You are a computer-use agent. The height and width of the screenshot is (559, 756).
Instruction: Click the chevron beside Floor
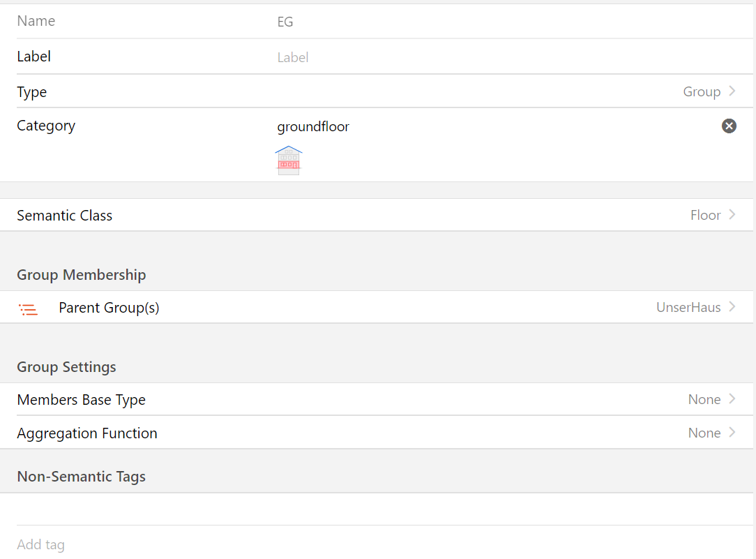point(732,215)
